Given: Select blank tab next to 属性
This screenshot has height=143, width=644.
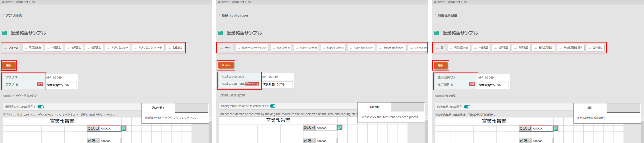Looking at the screenshot, I should pyautogui.click(x=623, y=108).
